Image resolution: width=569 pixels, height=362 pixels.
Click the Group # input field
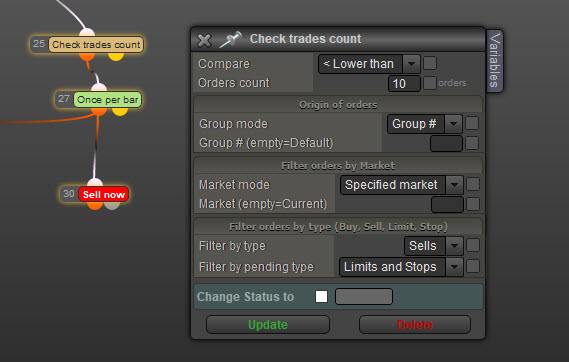446,143
